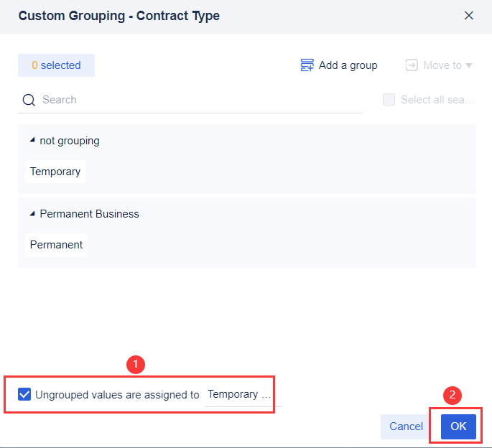Tick the Select all search results checkbox

pyautogui.click(x=389, y=100)
